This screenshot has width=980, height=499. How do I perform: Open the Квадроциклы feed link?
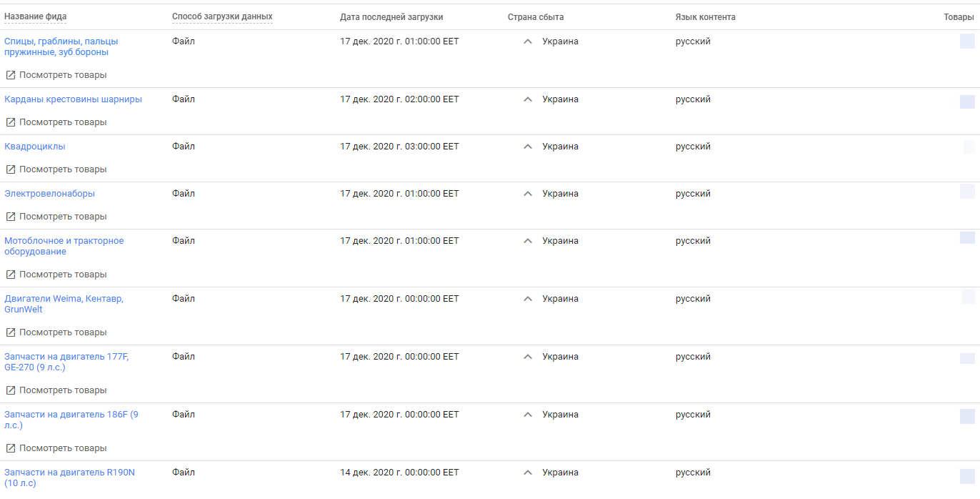point(35,147)
